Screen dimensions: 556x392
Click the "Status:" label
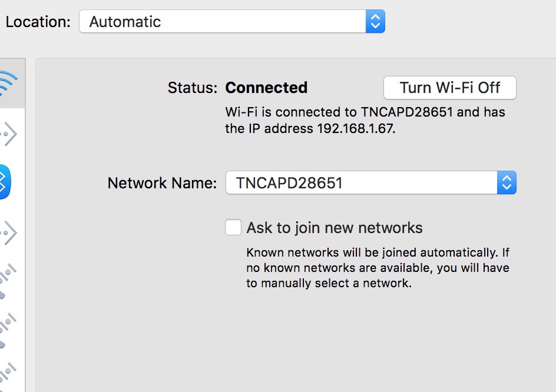[x=192, y=88]
